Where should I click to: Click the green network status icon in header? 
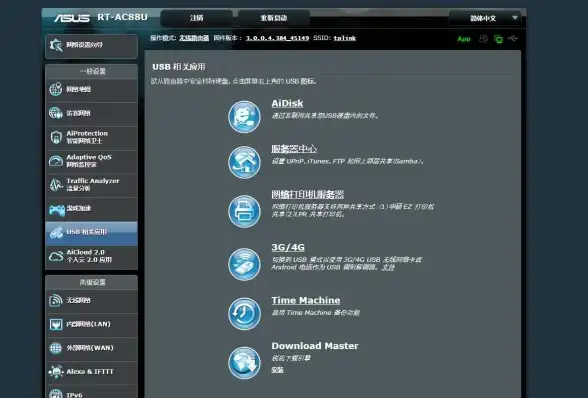(x=498, y=39)
